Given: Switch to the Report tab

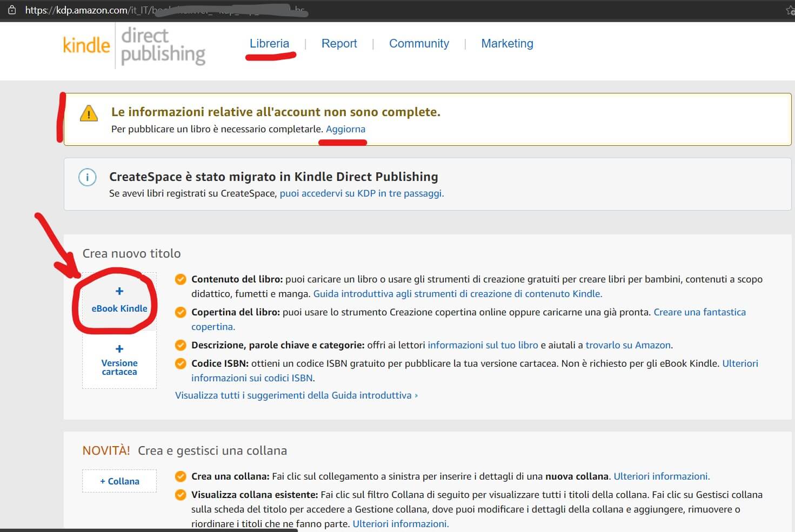Looking at the screenshot, I should coord(339,44).
